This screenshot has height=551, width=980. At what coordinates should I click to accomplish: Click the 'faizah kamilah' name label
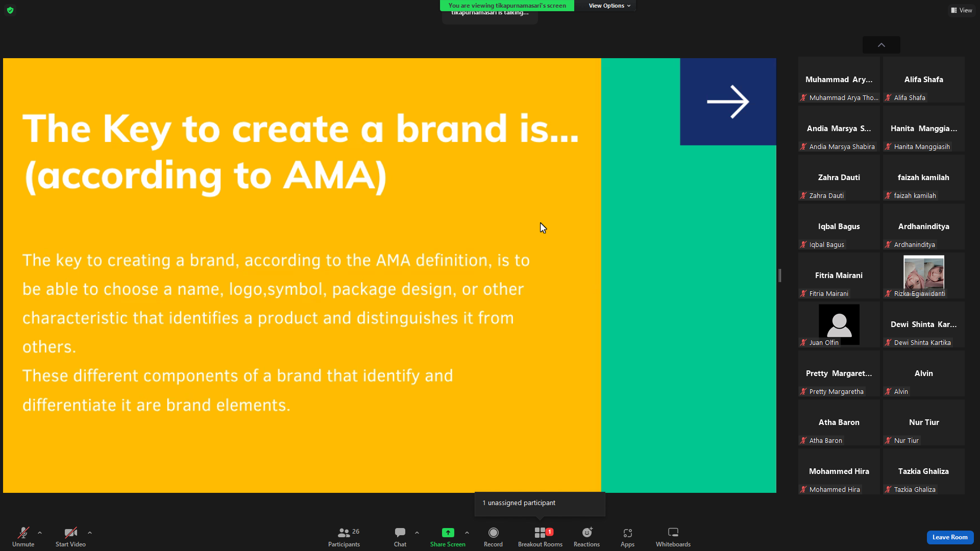(915, 195)
